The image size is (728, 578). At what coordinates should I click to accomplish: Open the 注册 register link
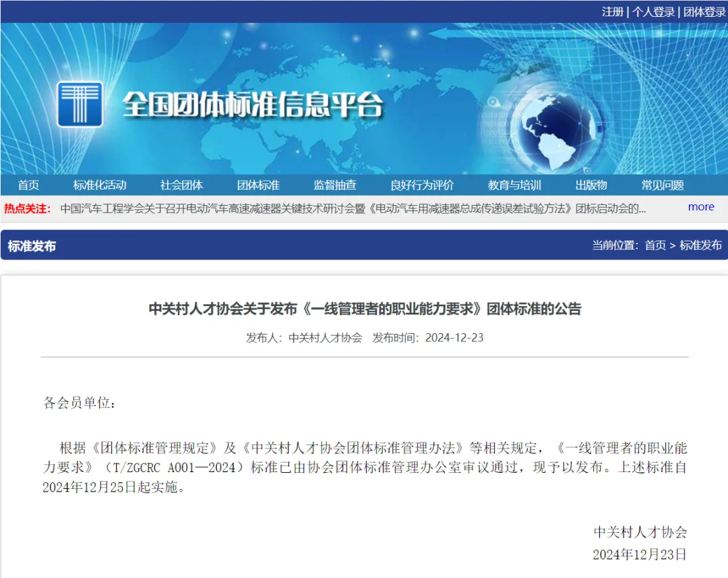coord(612,11)
